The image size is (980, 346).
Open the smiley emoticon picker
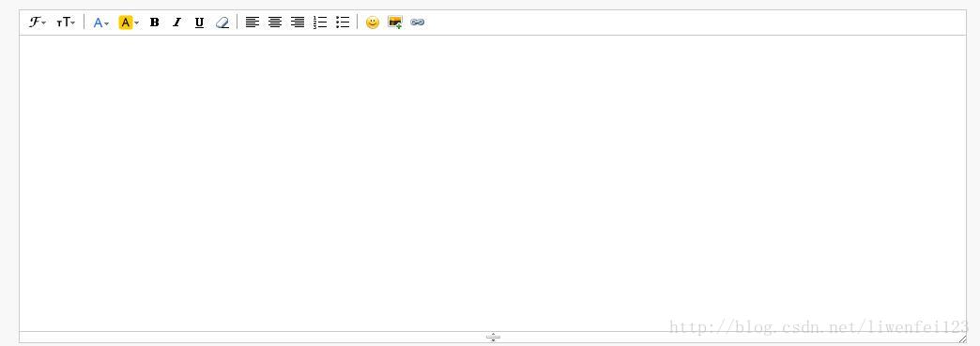click(x=373, y=23)
